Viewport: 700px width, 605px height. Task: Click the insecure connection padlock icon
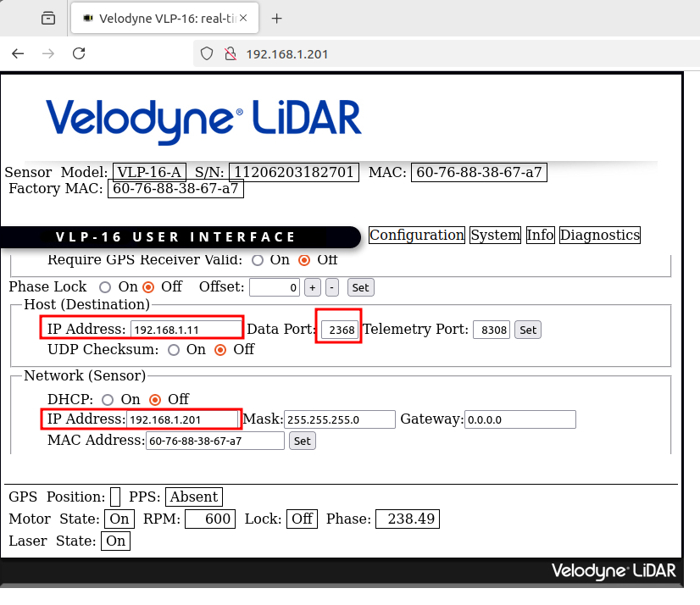coord(229,54)
